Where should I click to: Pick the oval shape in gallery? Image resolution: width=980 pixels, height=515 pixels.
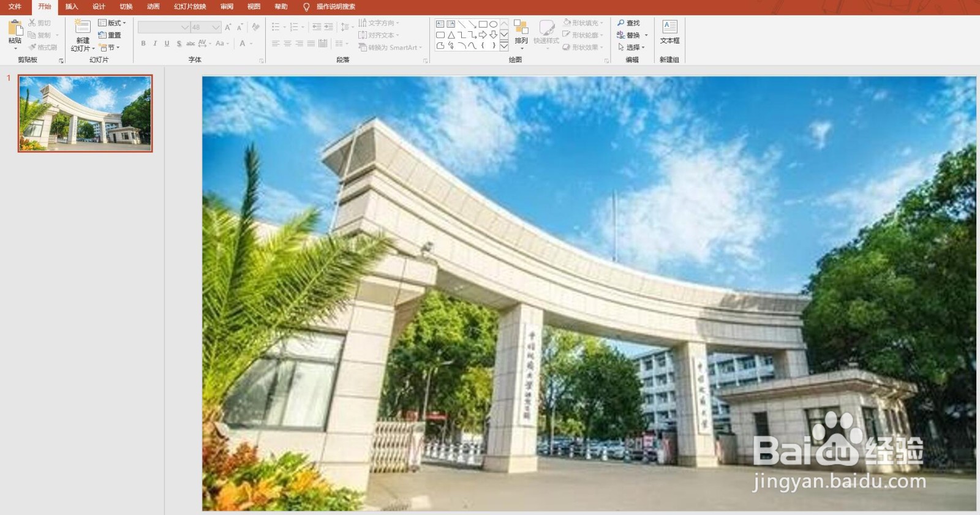tap(493, 24)
